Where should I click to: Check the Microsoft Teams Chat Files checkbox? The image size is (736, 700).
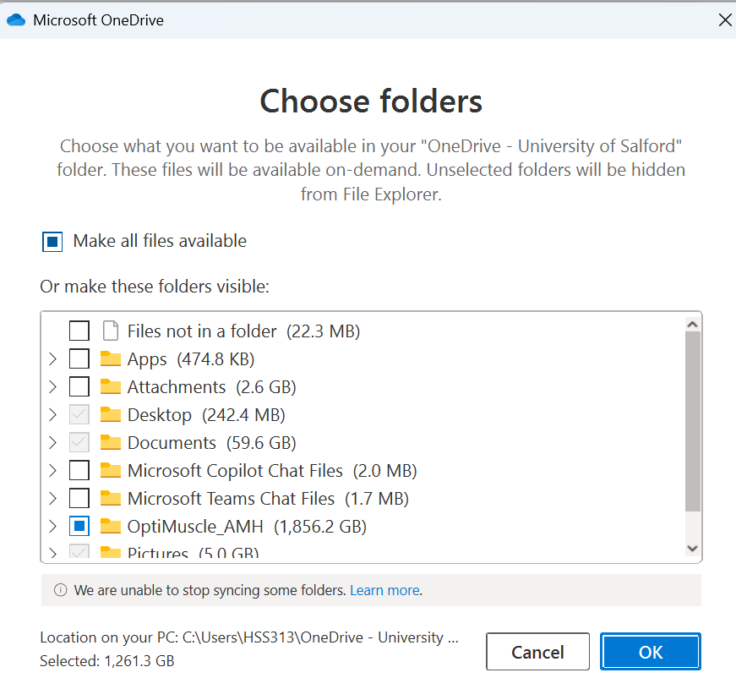(79, 498)
